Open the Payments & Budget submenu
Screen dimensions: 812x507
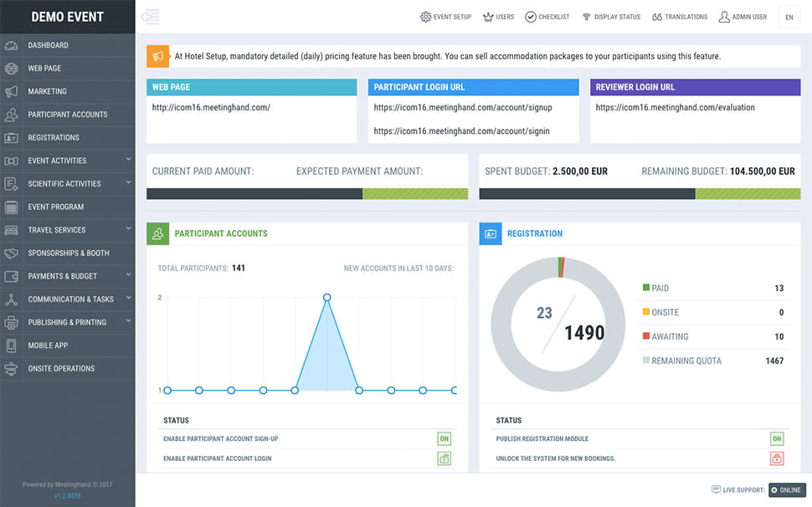[x=67, y=275]
